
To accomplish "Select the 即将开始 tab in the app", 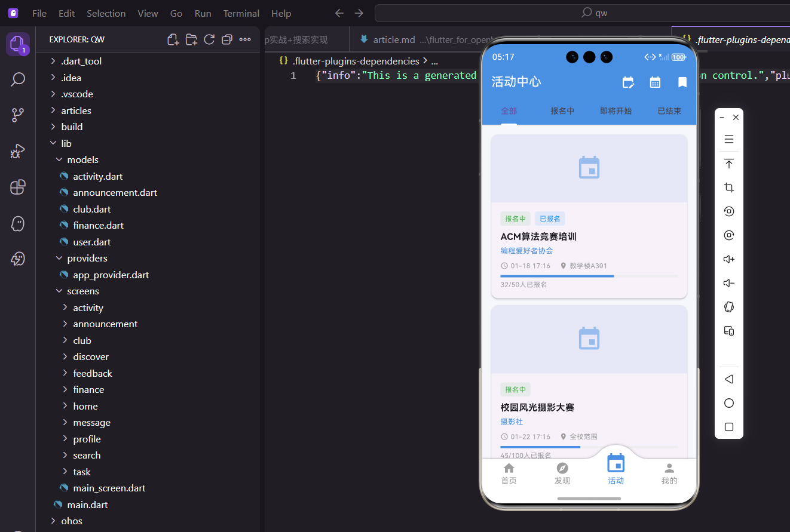I will [x=616, y=111].
